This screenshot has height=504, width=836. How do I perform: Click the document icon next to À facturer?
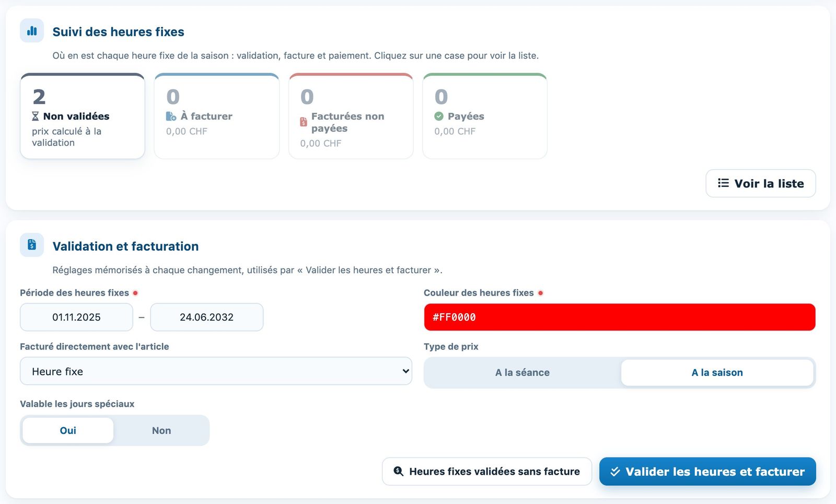[x=171, y=116]
